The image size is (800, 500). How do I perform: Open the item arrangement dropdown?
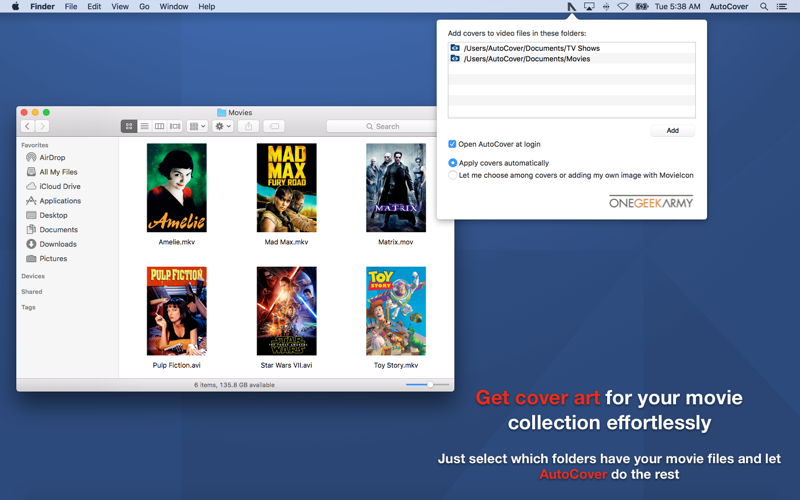(x=197, y=126)
